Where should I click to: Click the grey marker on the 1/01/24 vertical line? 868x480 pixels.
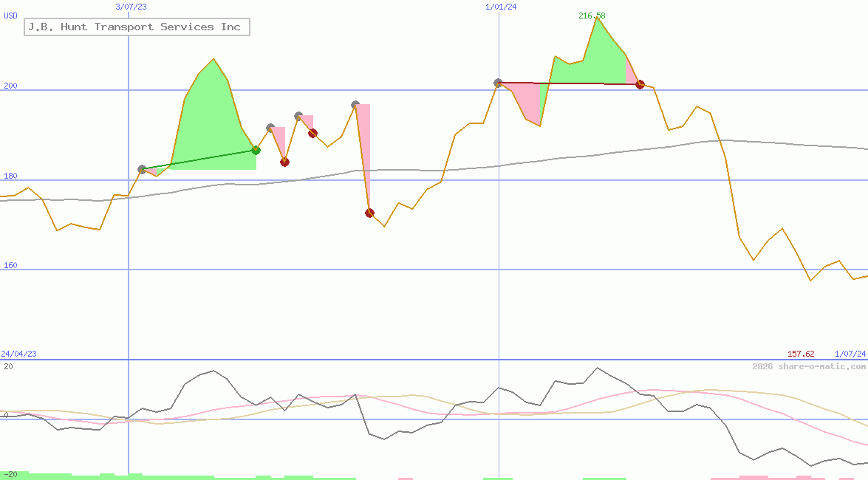click(x=499, y=83)
